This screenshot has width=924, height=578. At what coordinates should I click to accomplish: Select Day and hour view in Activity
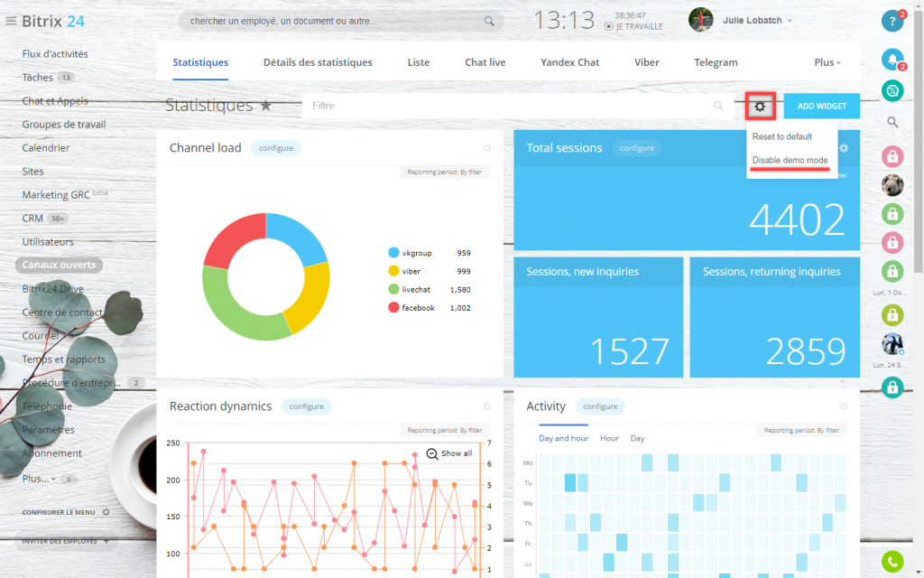(x=563, y=438)
